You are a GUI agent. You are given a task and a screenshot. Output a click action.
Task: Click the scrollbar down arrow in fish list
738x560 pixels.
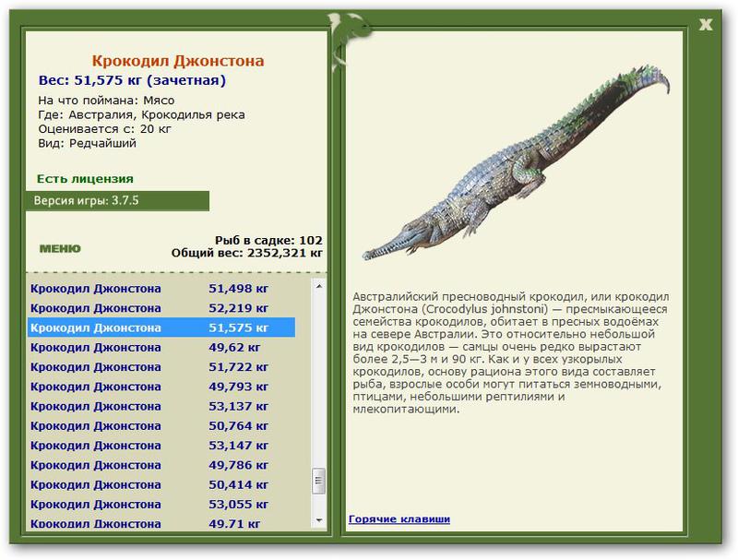tap(318, 523)
